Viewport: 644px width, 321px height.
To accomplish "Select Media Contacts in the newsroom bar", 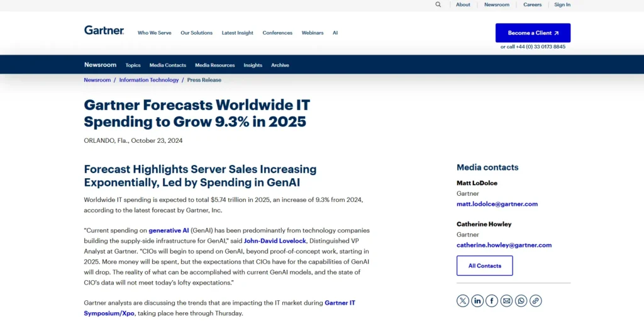I will click(x=167, y=65).
